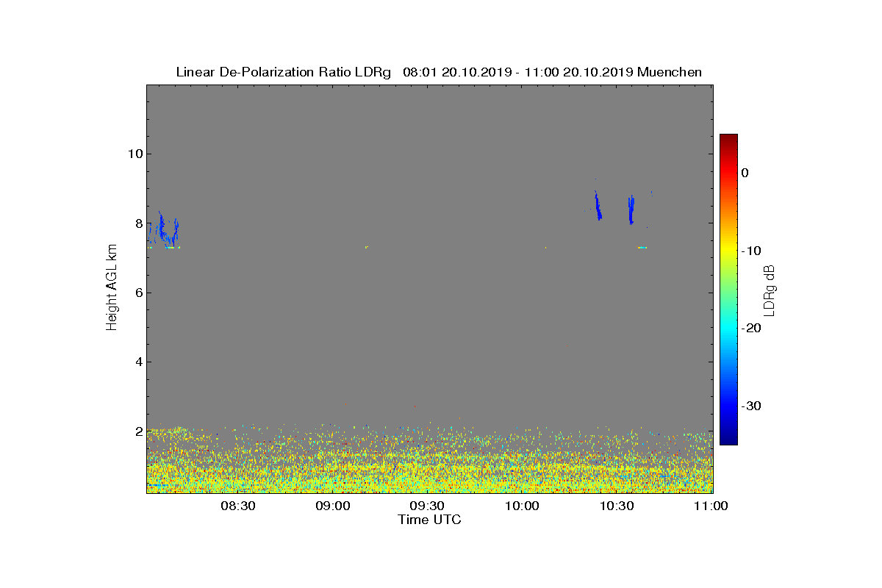The image size is (882, 588).
Task: Click the dark blue bottom of colorbar
Action: point(728,440)
